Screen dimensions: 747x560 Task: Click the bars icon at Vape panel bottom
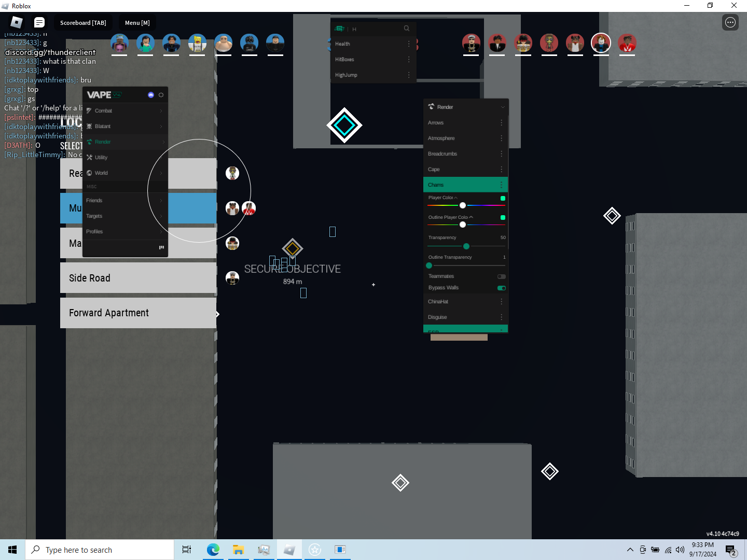[161, 247]
